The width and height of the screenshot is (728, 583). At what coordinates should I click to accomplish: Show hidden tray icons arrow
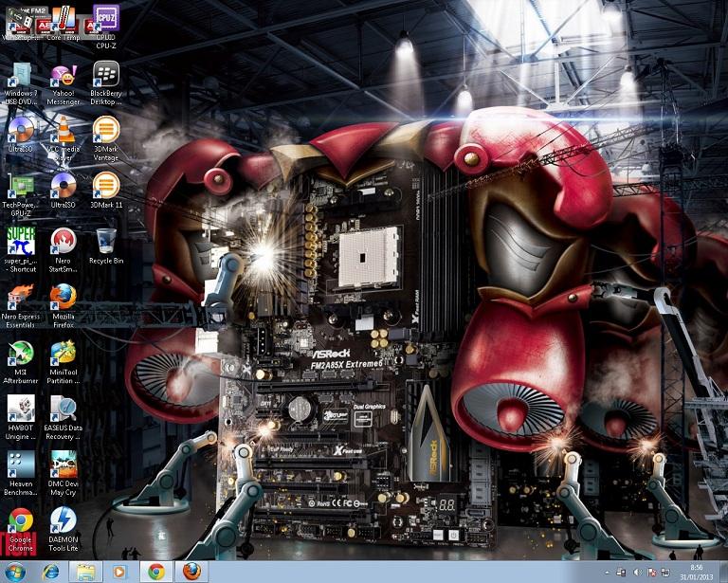[x=607, y=573]
